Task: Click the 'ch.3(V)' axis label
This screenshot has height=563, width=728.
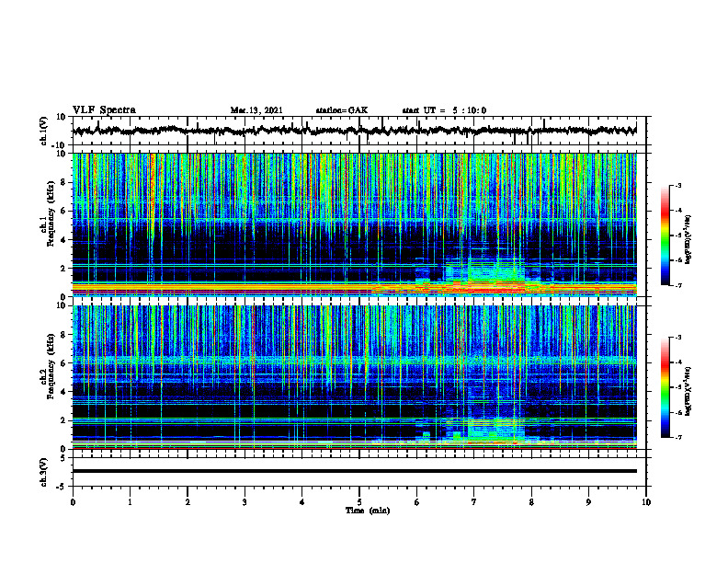Action: point(44,473)
